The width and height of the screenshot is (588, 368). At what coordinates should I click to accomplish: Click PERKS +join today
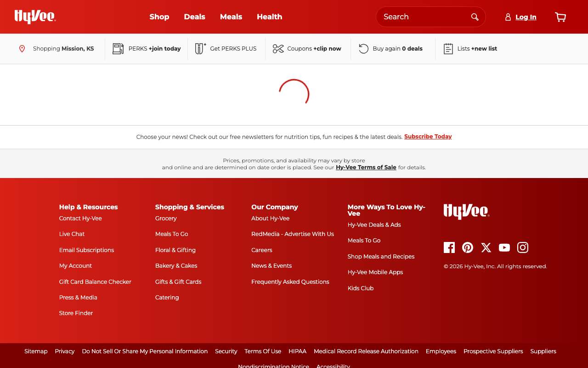[155, 49]
